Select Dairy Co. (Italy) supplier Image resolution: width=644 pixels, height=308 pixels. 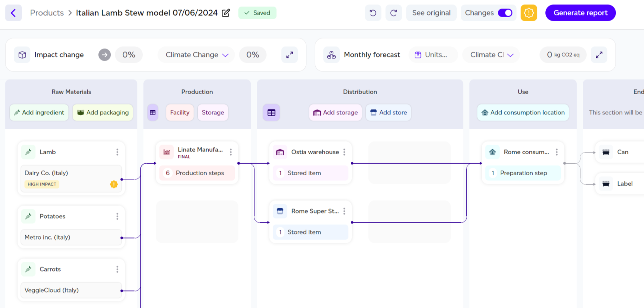pos(71,178)
